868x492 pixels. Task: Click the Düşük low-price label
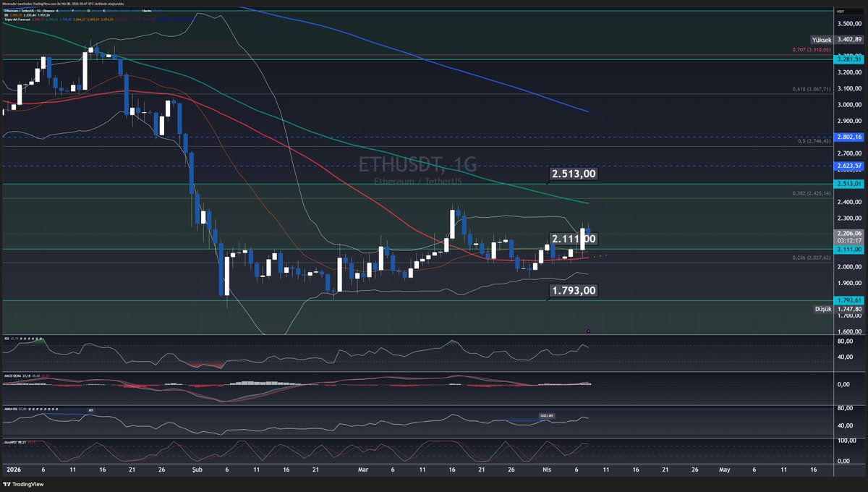pos(823,308)
